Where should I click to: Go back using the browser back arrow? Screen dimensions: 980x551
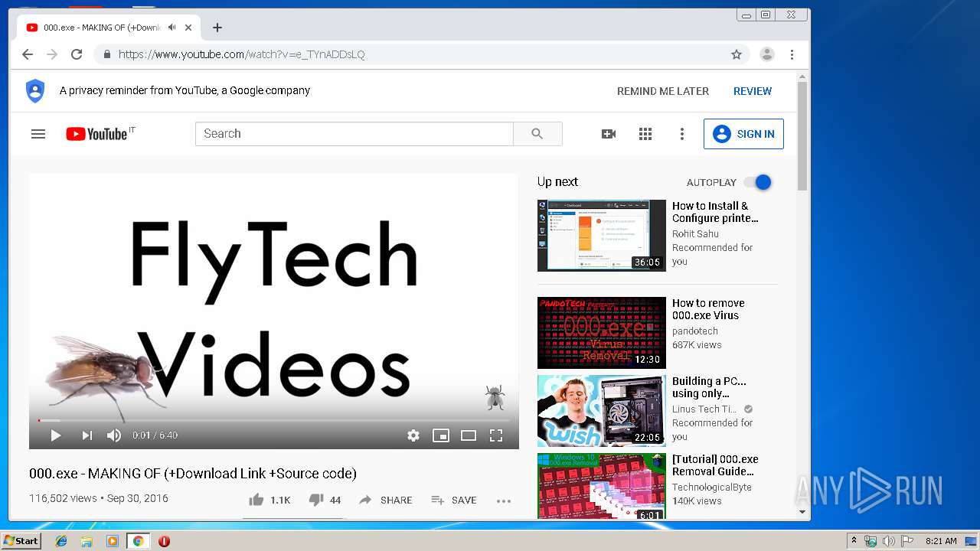click(28, 54)
